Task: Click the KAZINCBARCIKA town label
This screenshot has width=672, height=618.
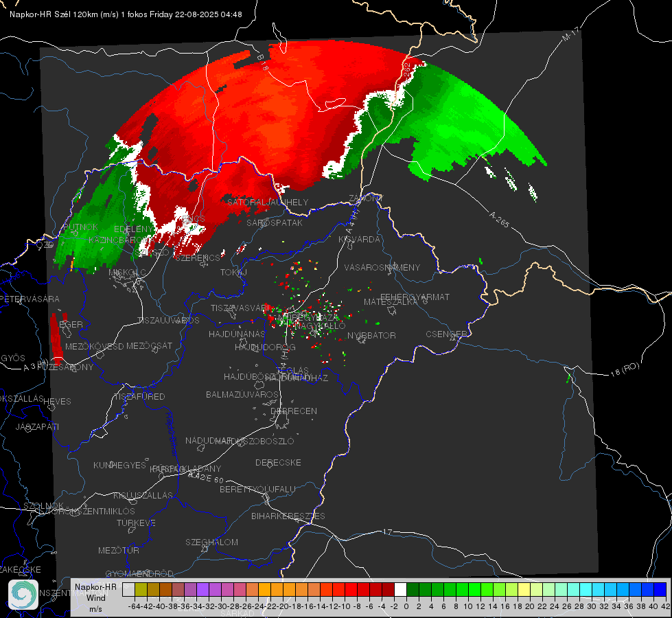Action: 121,240
